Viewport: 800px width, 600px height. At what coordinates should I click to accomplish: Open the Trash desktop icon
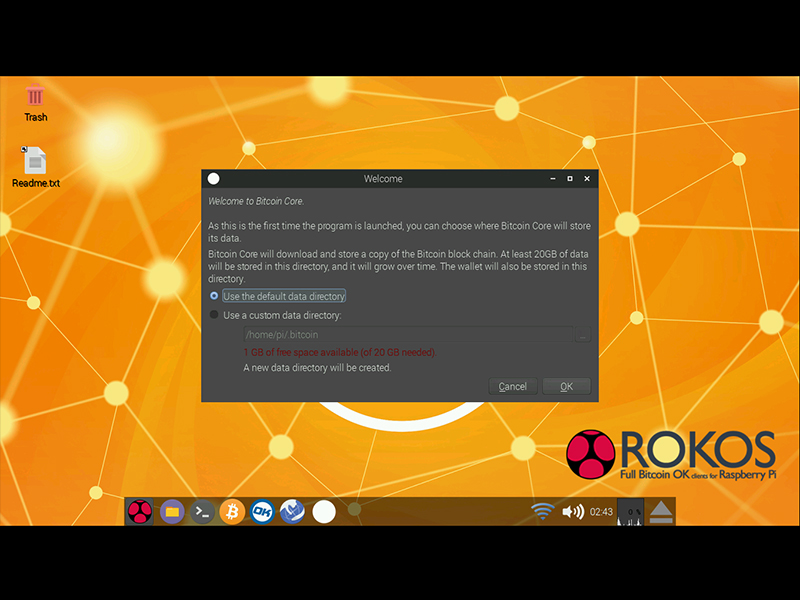click(x=35, y=103)
